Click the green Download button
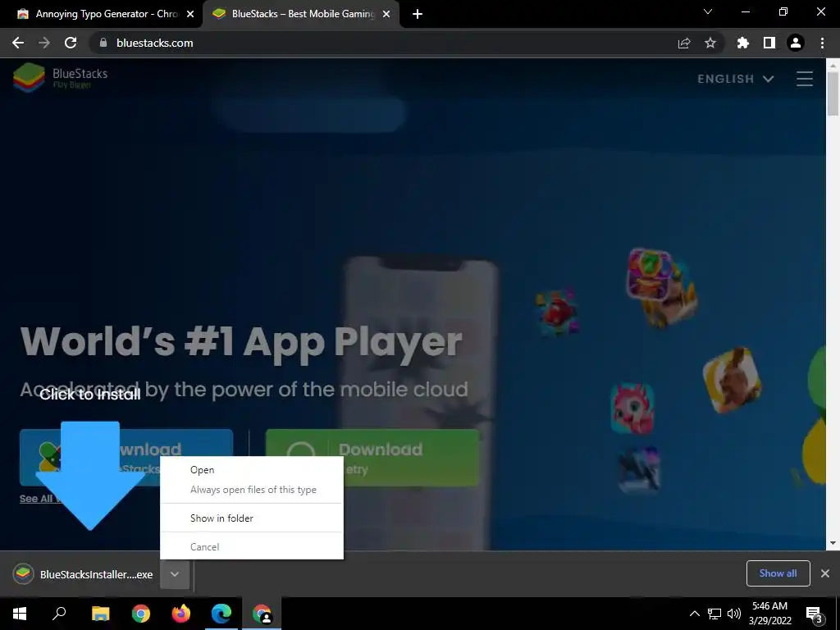This screenshot has width=840, height=630. pos(372,458)
